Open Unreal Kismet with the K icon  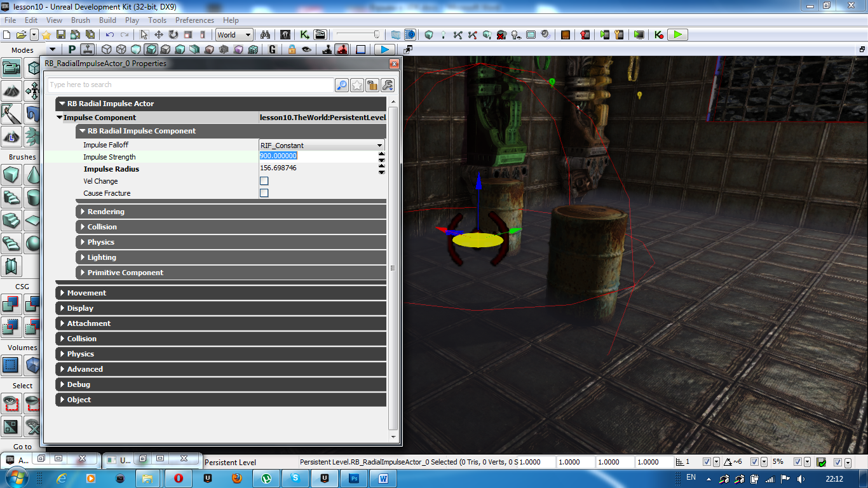point(305,35)
